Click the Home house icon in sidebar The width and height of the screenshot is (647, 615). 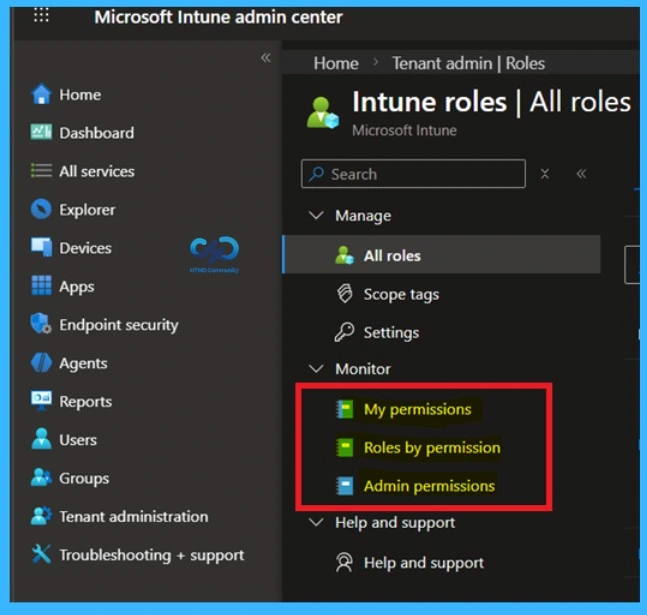[x=41, y=95]
